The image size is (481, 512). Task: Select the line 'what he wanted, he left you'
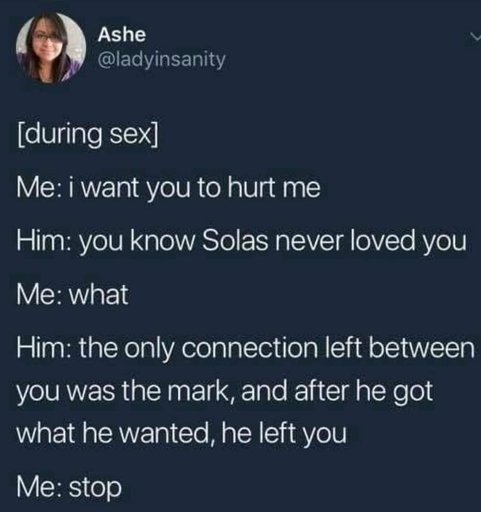[x=182, y=434]
